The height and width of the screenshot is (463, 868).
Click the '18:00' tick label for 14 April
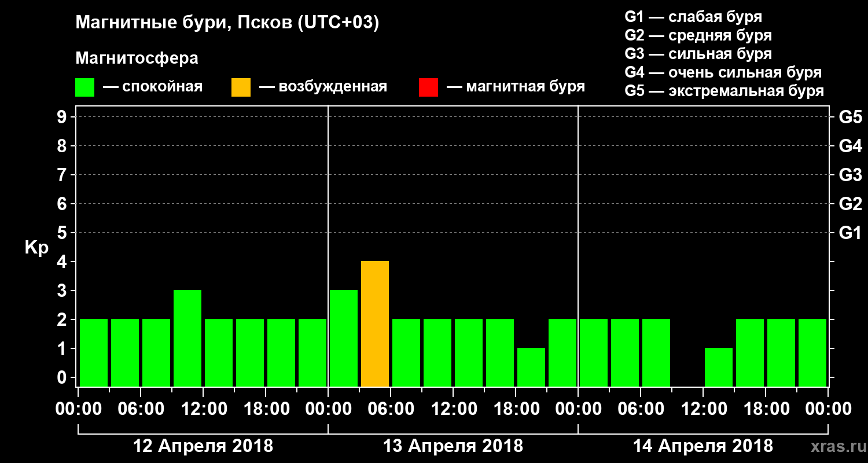click(x=766, y=409)
